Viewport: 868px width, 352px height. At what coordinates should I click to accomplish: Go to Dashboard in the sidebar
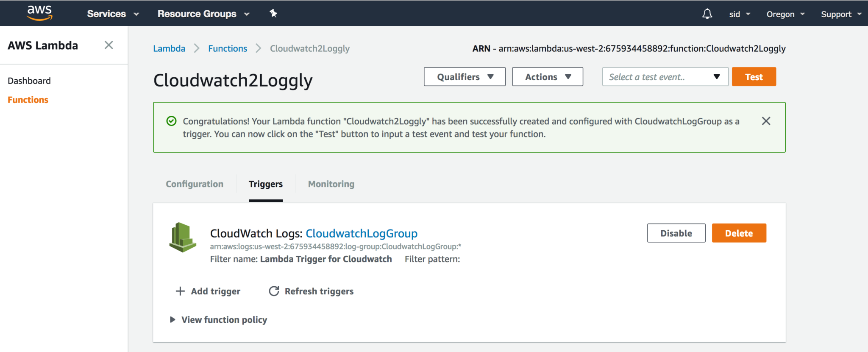(x=29, y=81)
